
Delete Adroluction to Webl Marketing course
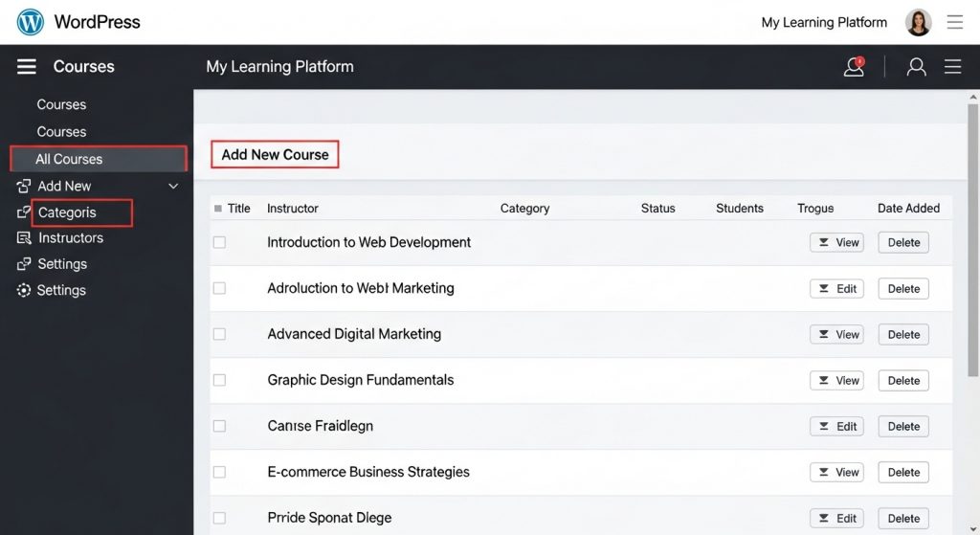903,289
